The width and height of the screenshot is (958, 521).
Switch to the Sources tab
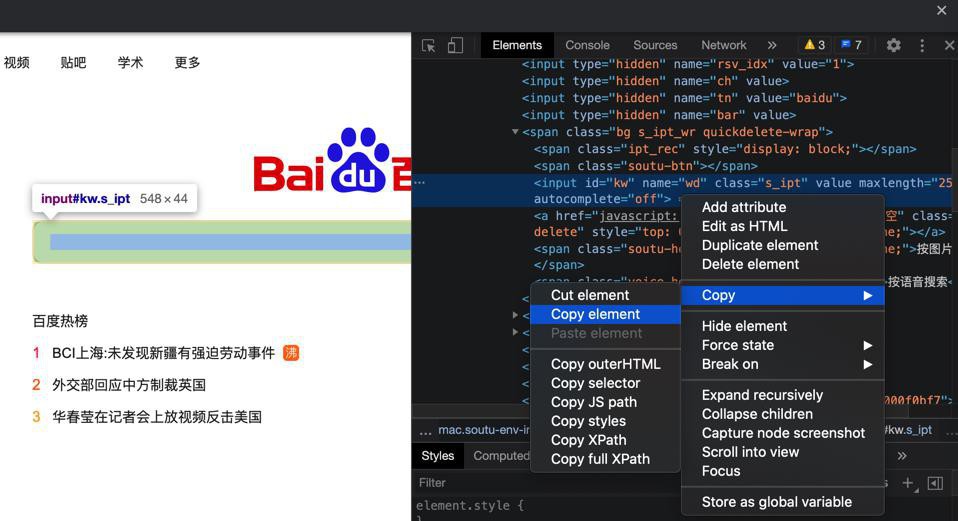click(655, 45)
